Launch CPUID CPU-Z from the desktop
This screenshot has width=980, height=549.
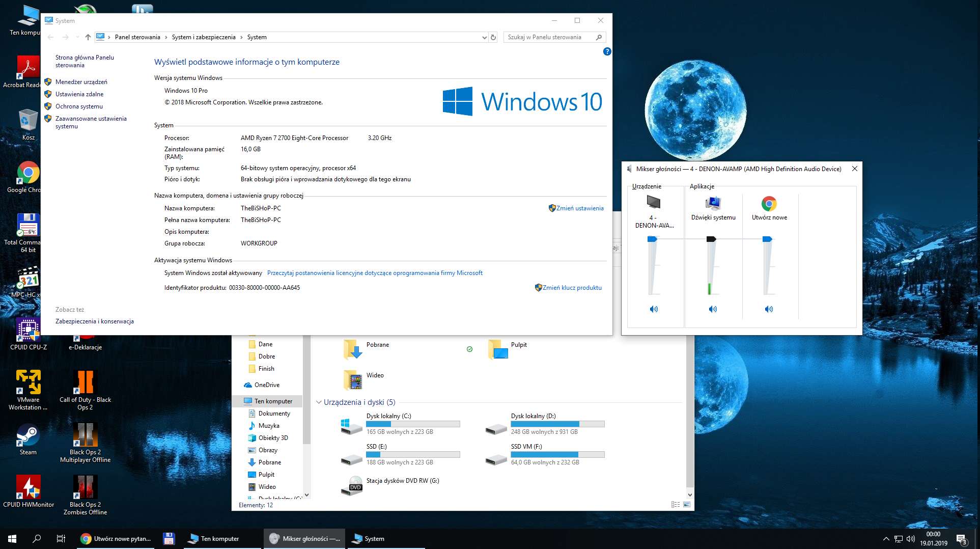28,334
